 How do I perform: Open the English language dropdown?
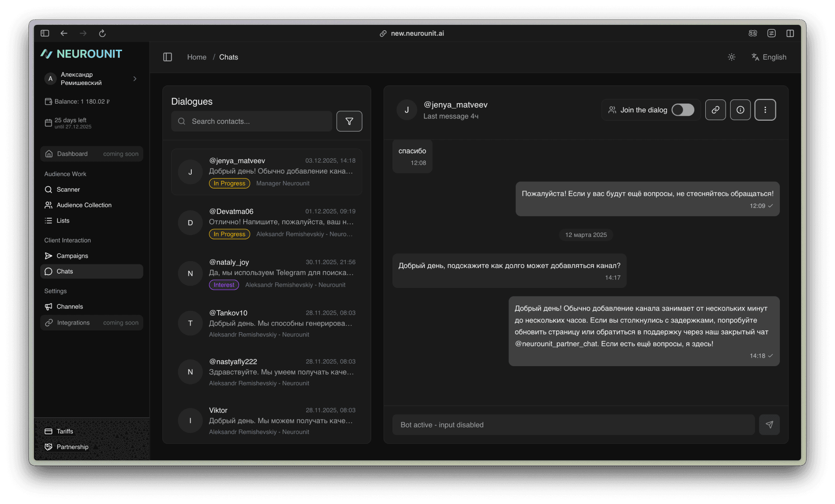(x=769, y=57)
